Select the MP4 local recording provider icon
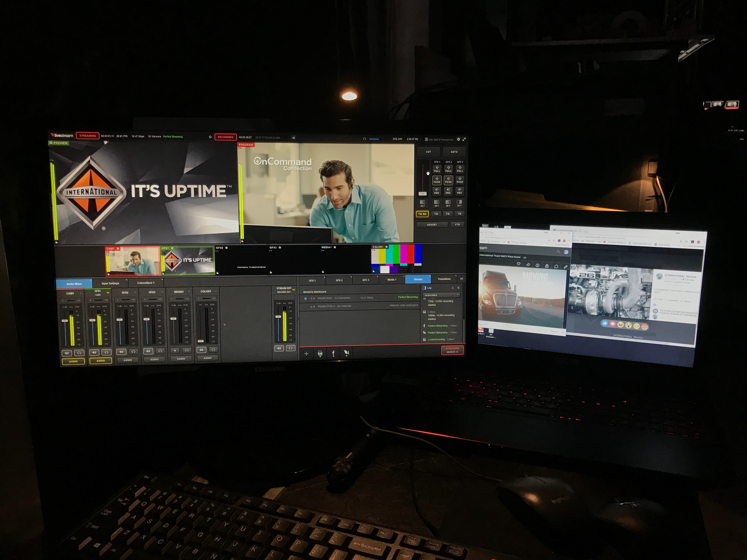This screenshot has width=747, height=560. pyautogui.click(x=320, y=353)
